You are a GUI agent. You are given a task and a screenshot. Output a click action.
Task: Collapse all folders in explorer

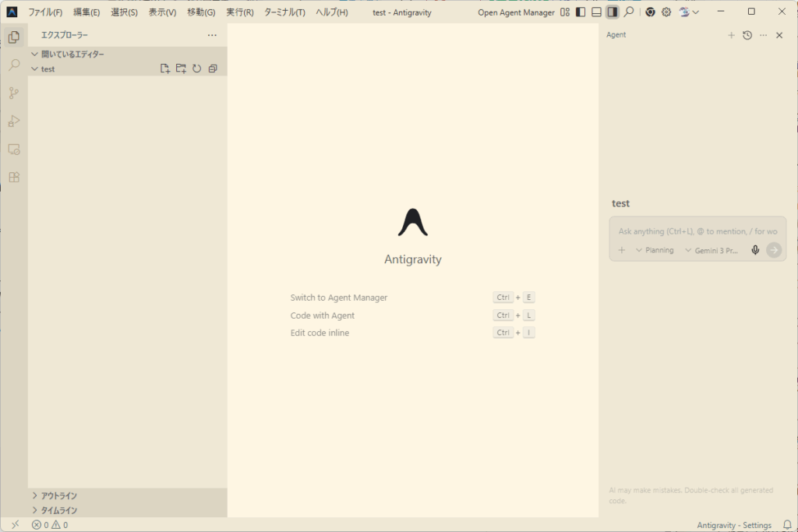click(x=213, y=69)
